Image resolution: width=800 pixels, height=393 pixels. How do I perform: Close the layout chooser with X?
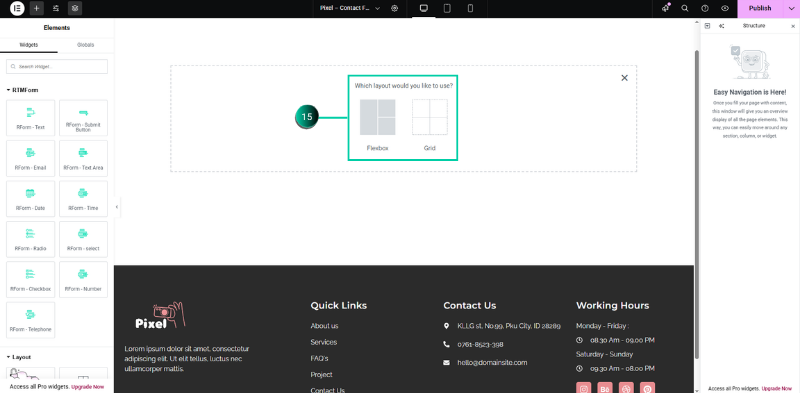(624, 78)
